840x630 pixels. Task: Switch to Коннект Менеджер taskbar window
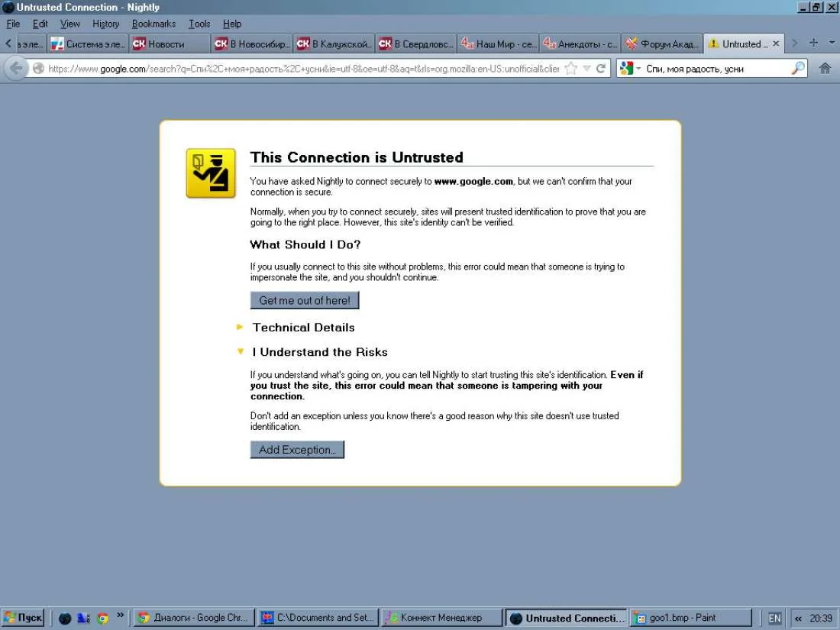click(442, 618)
